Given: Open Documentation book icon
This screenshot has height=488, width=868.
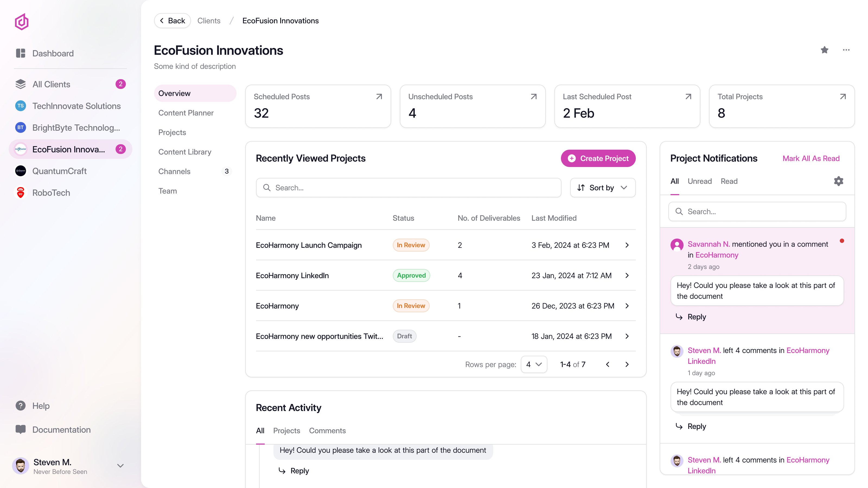Looking at the screenshot, I should pos(21,429).
